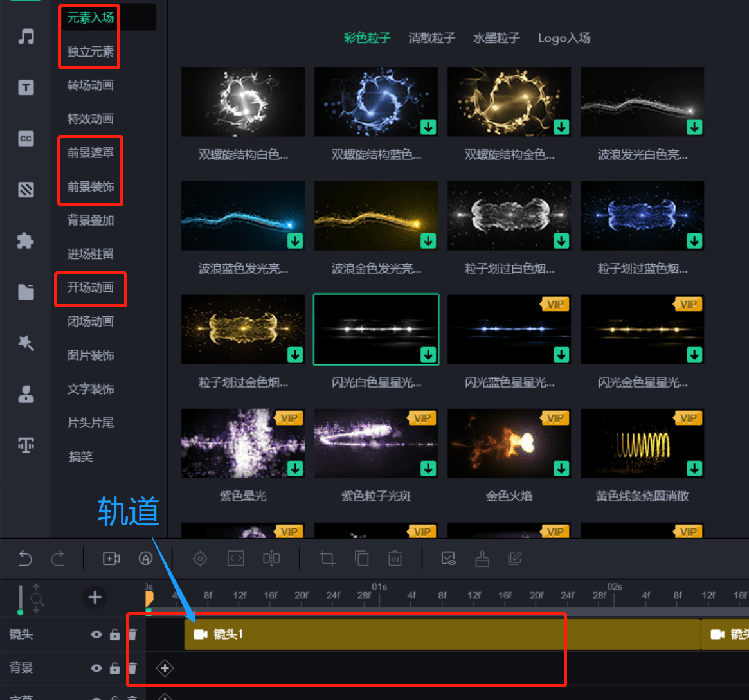Download the 双螺旋结构蓝色 particle effect
Image resolution: width=749 pixels, height=700 pixels.
[x=428, y=127]
